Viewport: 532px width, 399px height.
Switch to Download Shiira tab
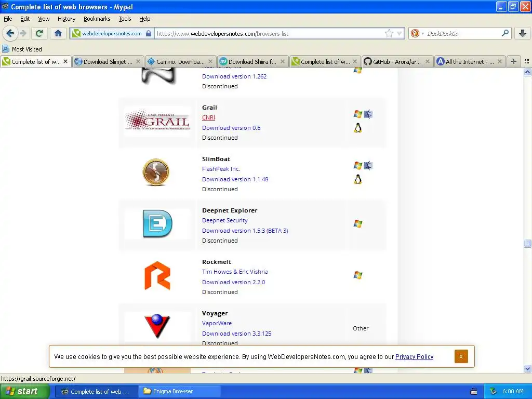tap(252, 61)
